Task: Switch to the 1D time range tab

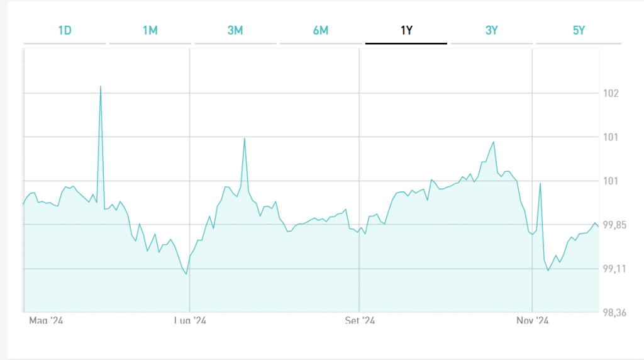Action: tap(65, 30)
